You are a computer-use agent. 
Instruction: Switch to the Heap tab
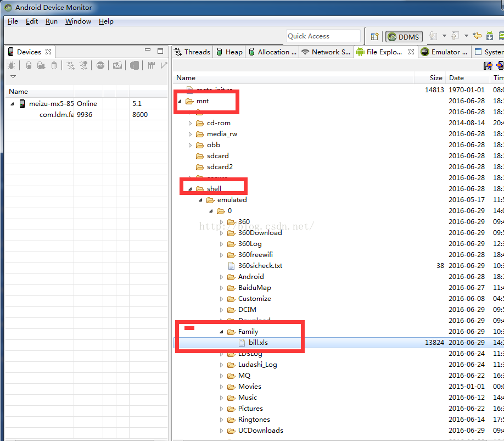click(x=229, y=52)
